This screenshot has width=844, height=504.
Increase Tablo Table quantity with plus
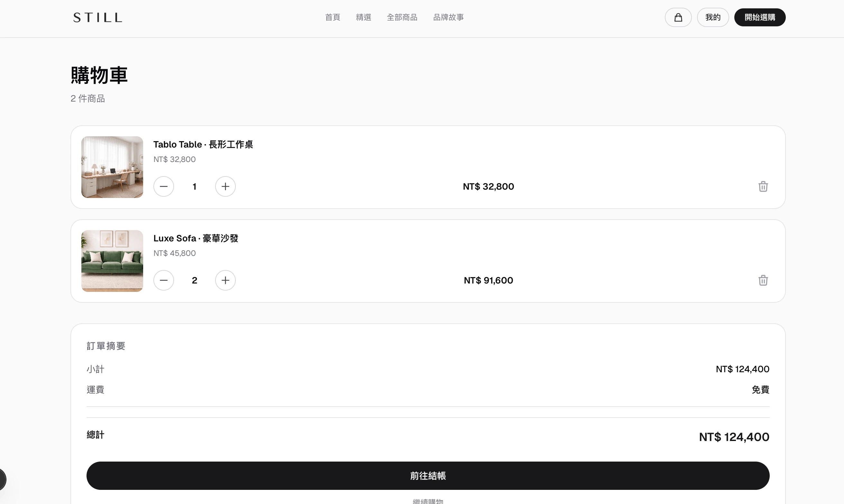pos(225,186)
